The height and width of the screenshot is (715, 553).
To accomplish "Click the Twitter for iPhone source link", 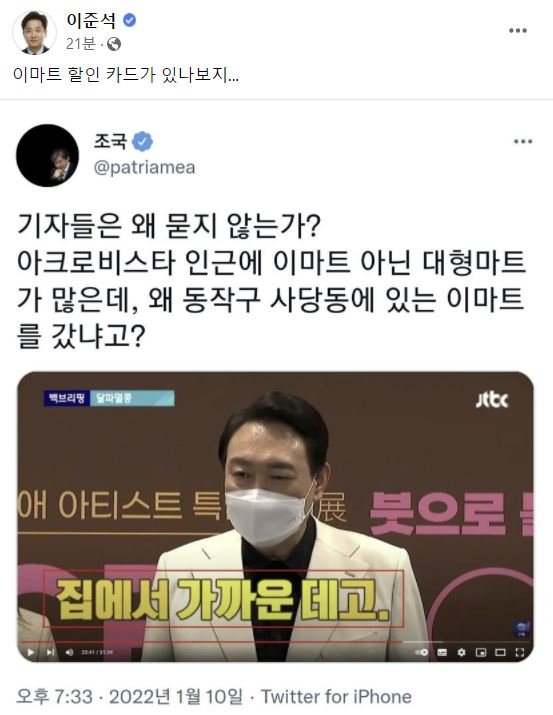I will point(336,696).
